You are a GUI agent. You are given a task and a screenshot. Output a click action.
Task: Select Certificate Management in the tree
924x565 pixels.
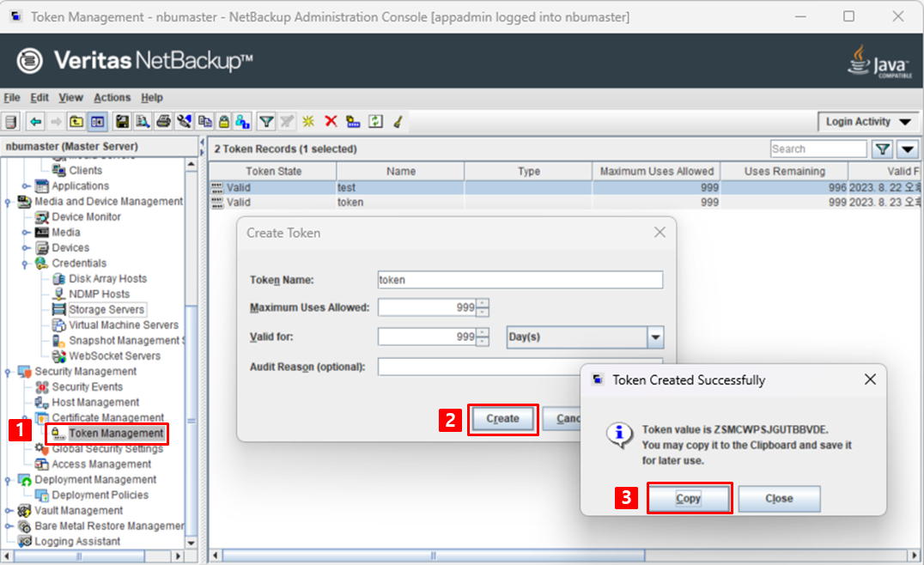(x=107, y=417)
